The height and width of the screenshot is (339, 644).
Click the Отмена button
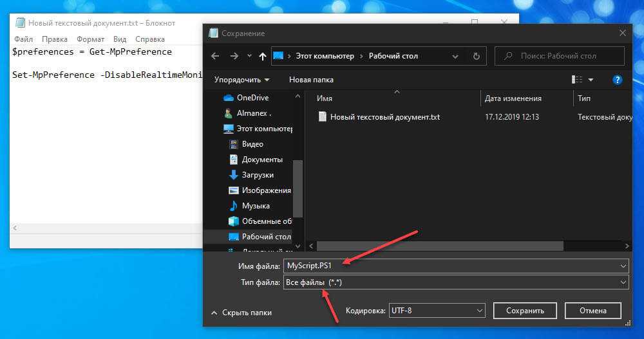pyautogui.click(x=592, y=311)
